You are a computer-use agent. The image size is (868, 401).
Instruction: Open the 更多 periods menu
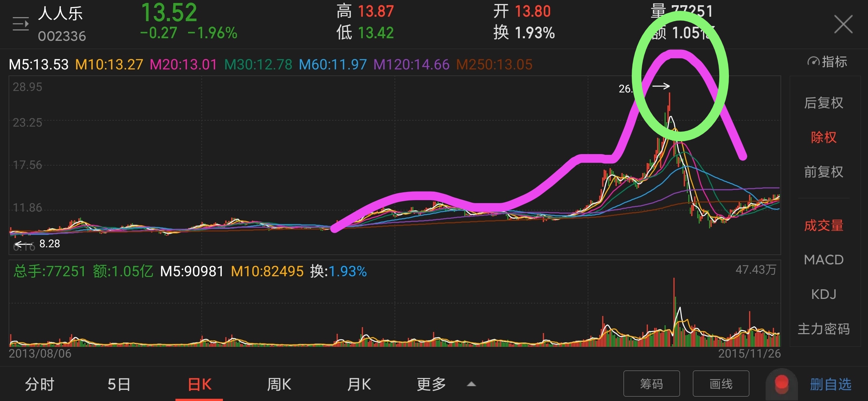[x=431, y=384]
